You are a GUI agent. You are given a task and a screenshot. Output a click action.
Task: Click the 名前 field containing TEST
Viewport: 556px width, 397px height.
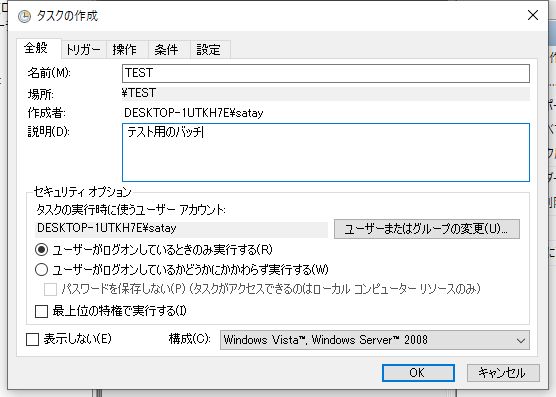[326, 73]
